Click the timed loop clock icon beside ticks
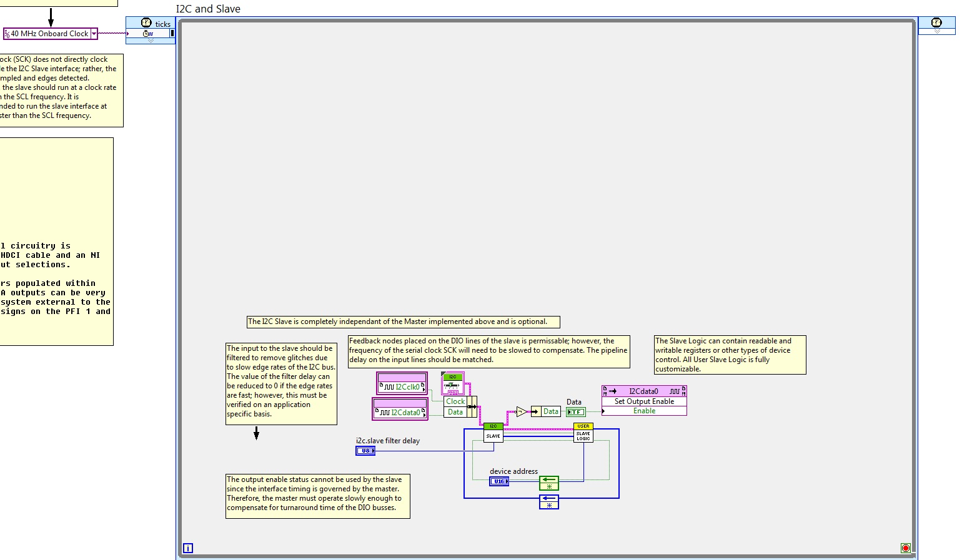 click(x=146, y=23)
